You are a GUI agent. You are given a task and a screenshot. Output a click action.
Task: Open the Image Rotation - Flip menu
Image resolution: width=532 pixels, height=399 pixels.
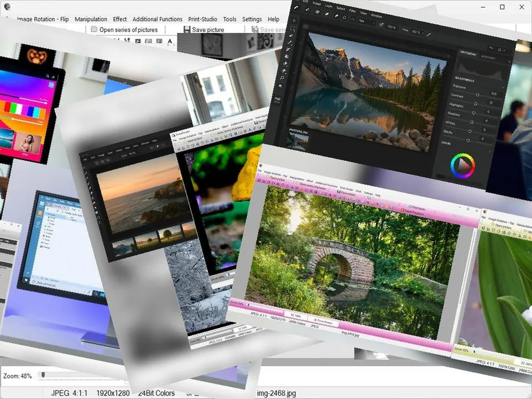43,19
